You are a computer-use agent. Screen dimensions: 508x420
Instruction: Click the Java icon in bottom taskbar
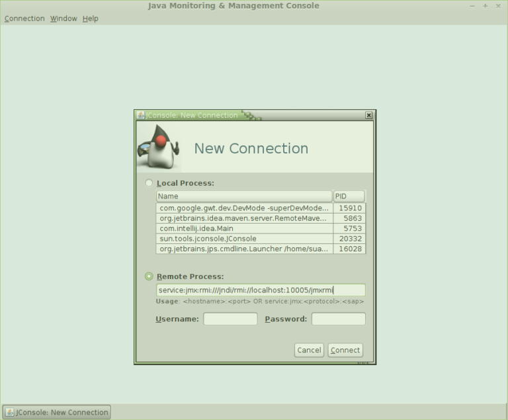pos(10,412)
